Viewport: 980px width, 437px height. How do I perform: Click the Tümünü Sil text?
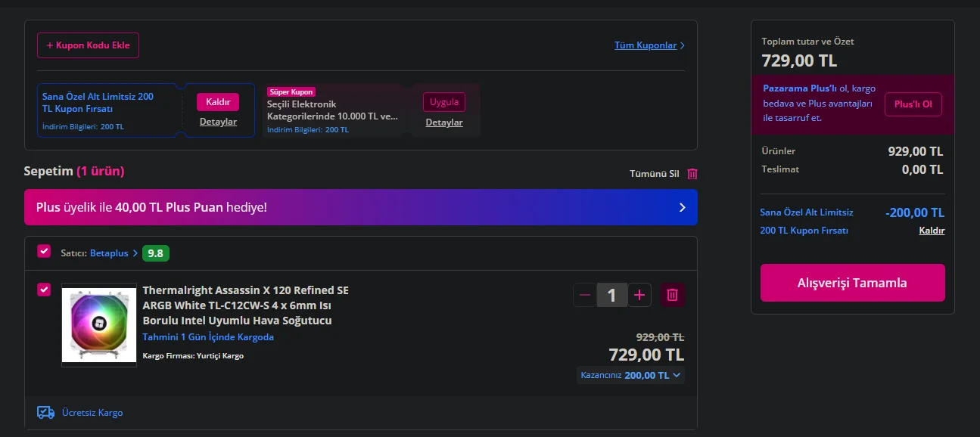[x=655, y=174]
